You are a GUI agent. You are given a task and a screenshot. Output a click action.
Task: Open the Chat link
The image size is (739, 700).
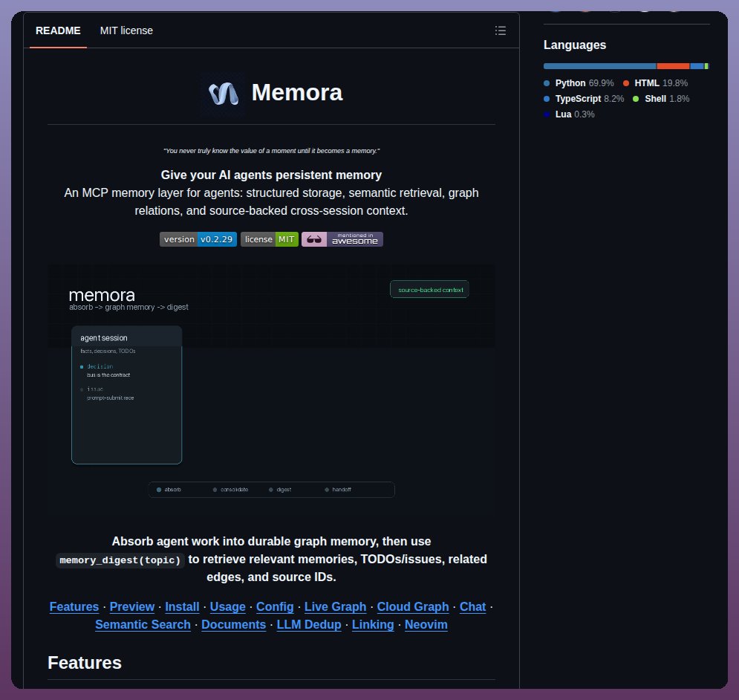(x=472, y=606)
